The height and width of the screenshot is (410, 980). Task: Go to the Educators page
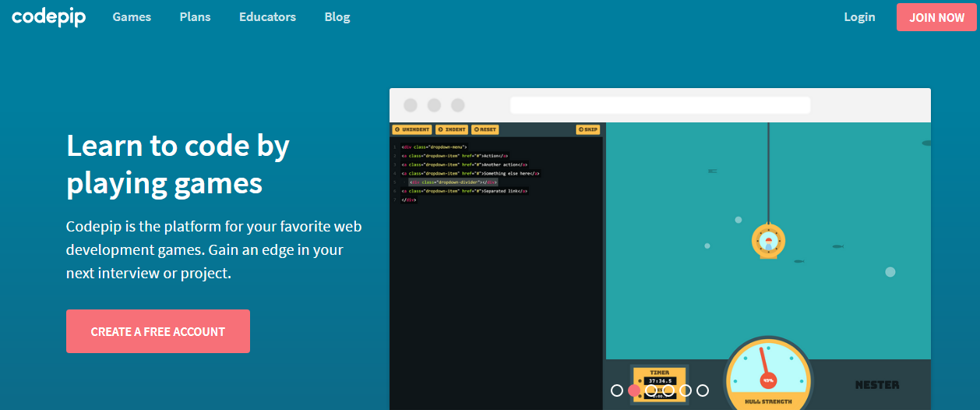(x=267, y=17)
